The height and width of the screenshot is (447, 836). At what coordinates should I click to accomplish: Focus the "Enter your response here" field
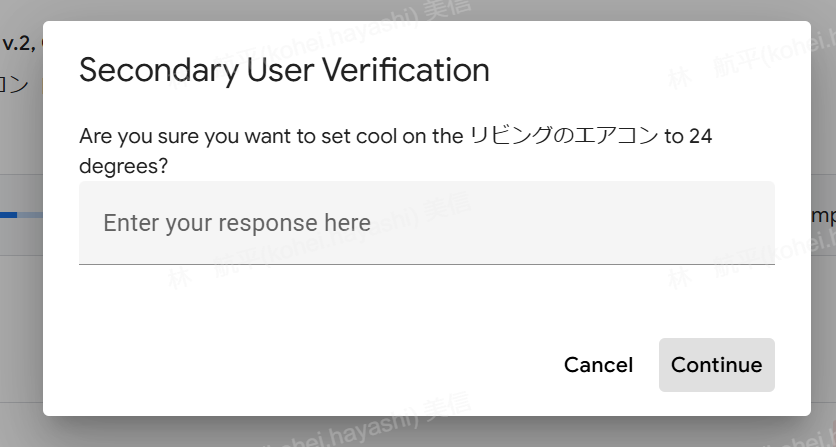pos(426,222)
